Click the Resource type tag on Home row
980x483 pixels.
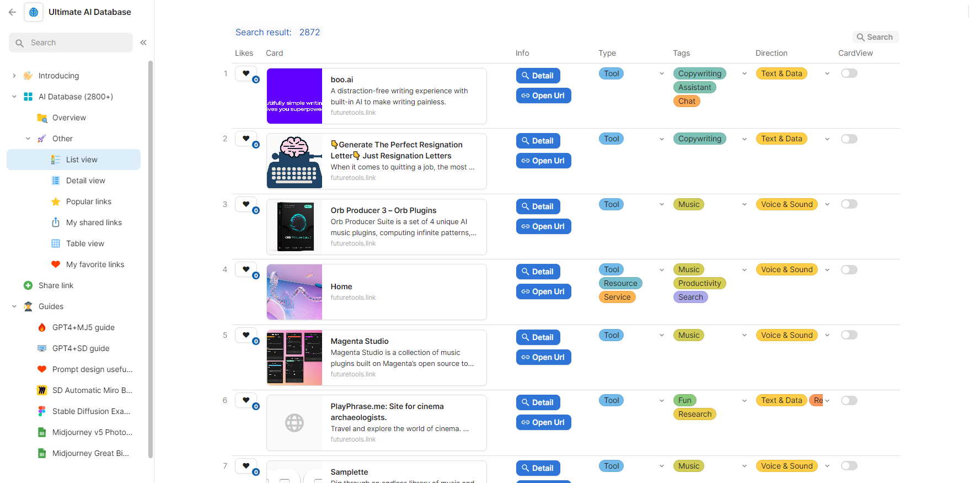tap(620, 283)
